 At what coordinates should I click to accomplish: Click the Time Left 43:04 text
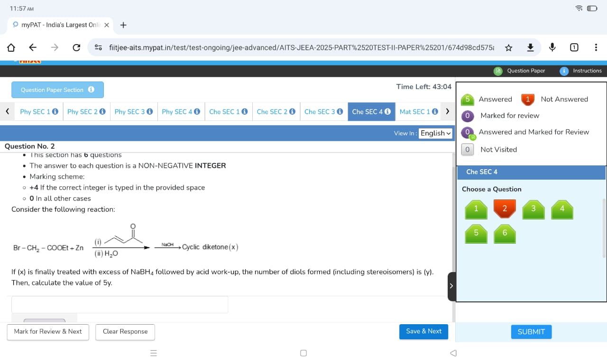[424, 87]
